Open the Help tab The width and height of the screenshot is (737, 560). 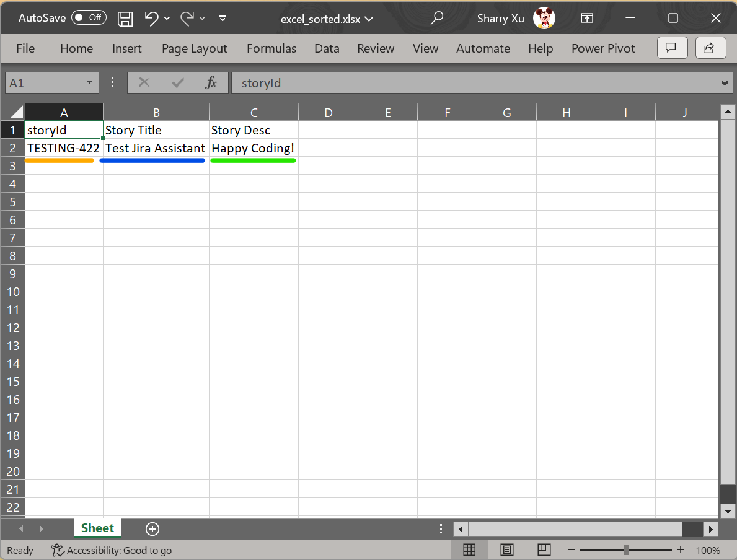[x=541, y=48]
